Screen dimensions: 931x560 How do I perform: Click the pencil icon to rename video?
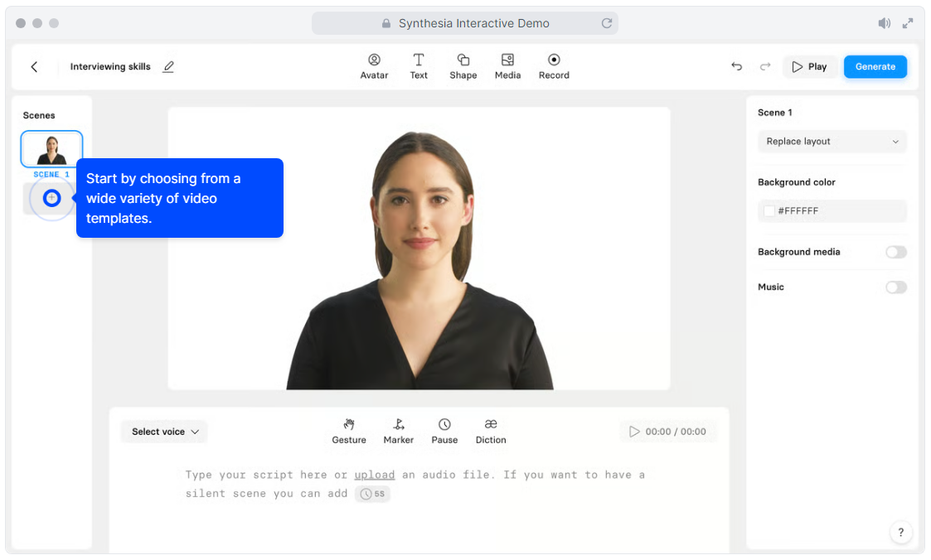click(x=168, y=67)
